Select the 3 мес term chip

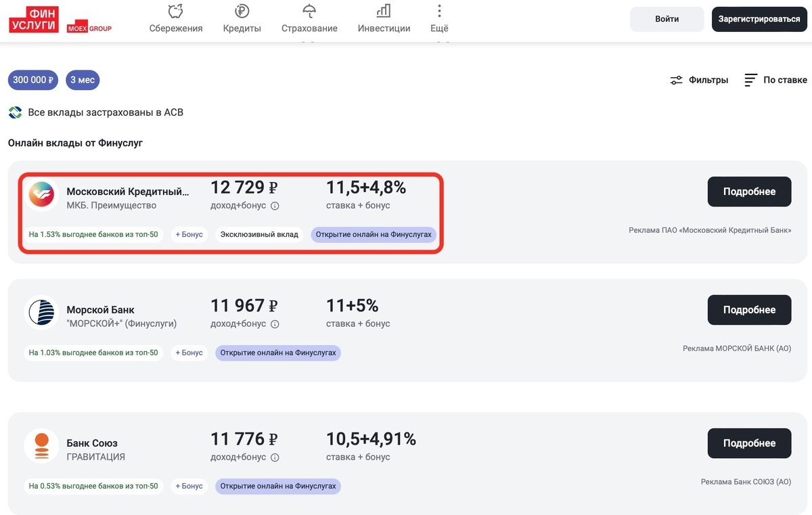tap(83, 80)
